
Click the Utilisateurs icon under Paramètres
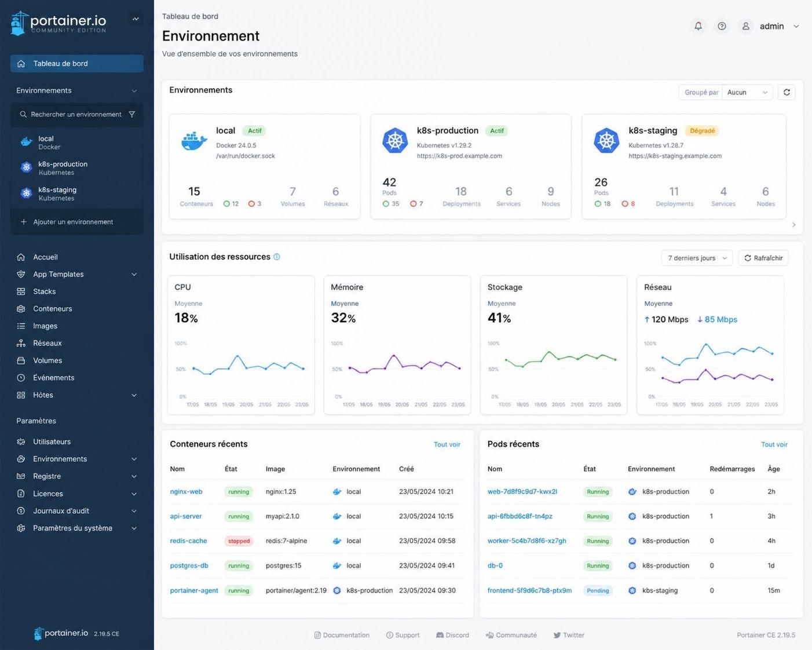(x=21, y=441)
